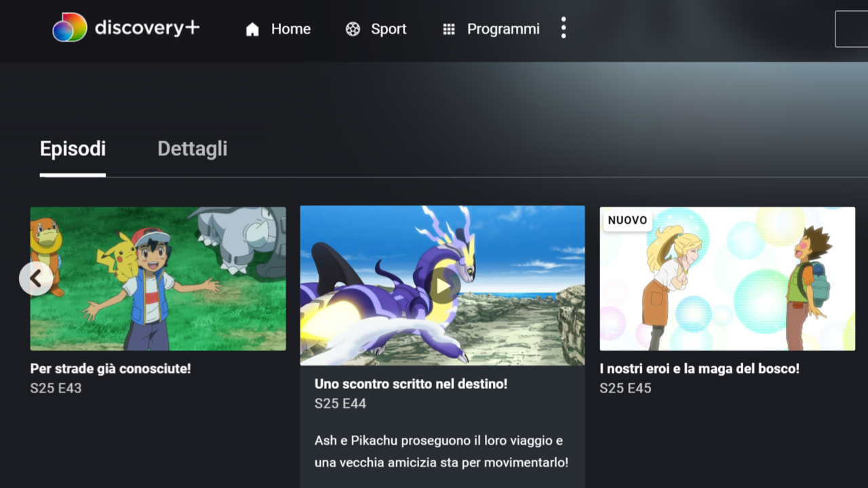Open Per strade già conosciute thumbnail
The height and width of the screenshot is (488, 868).
(x=158, y=279)
